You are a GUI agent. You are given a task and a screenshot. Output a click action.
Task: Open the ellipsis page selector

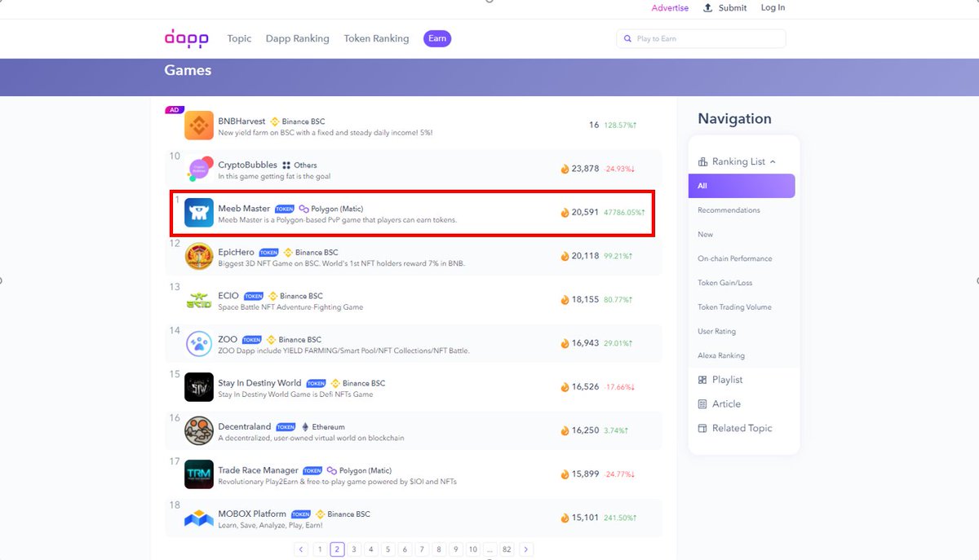click(489, 549)
